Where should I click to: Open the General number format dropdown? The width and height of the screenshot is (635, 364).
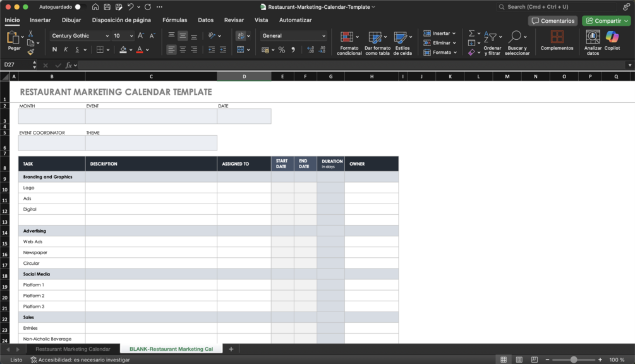pyautogui.click(x=324, y=36)
